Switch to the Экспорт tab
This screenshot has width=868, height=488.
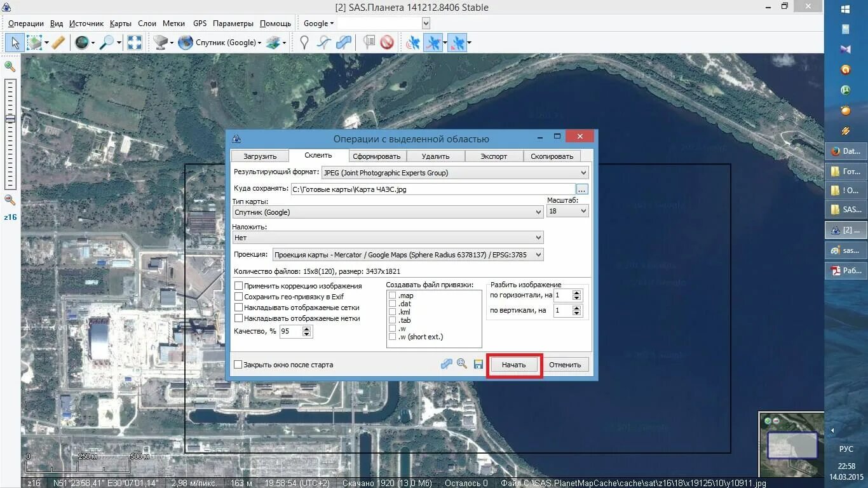point(494,156)
